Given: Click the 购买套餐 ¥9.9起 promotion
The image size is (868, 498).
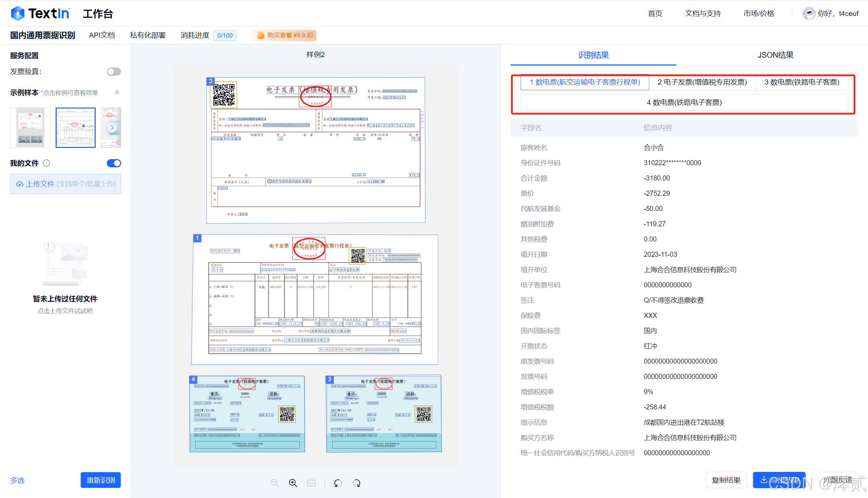Looking at the screenshot, I should [x=284, y=35].
